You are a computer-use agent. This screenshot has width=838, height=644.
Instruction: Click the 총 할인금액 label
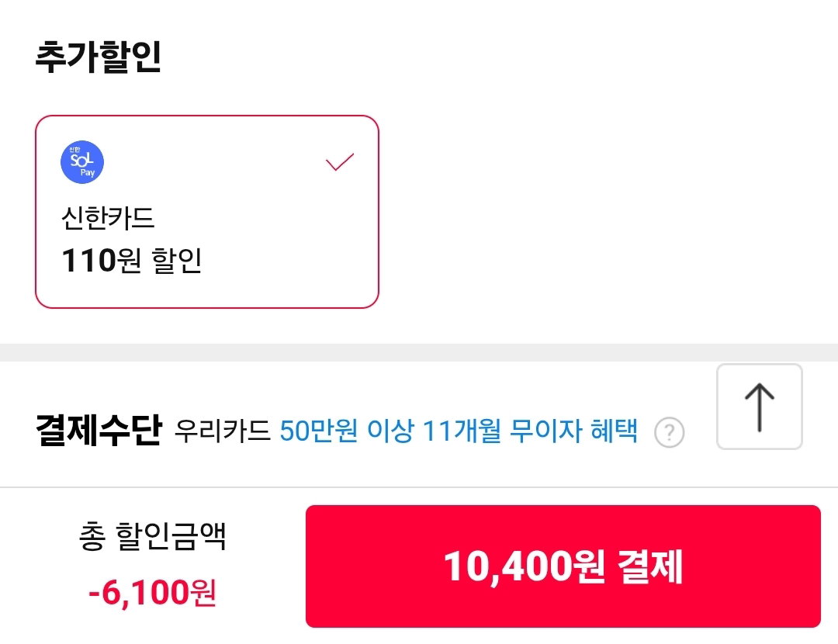(152, 536)
